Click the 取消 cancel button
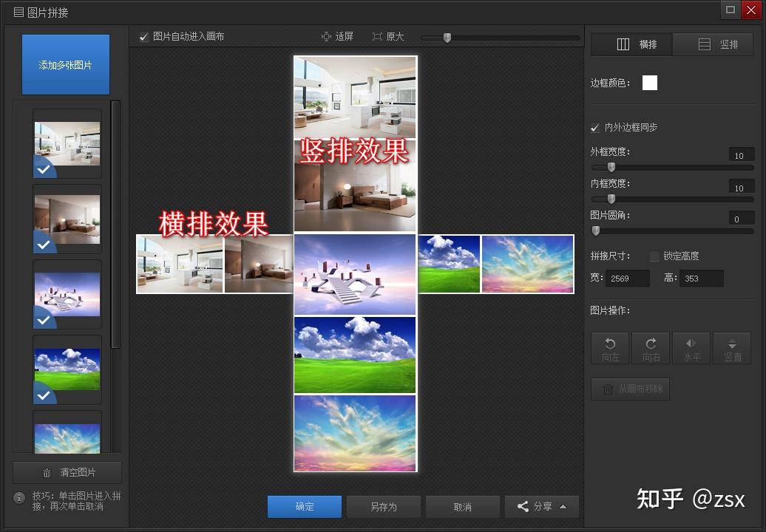The image size is (766, 532). (x=463, y=507)
